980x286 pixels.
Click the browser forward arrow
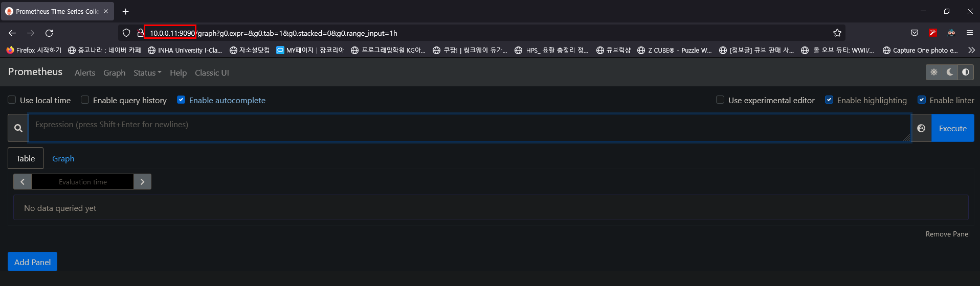31,33
